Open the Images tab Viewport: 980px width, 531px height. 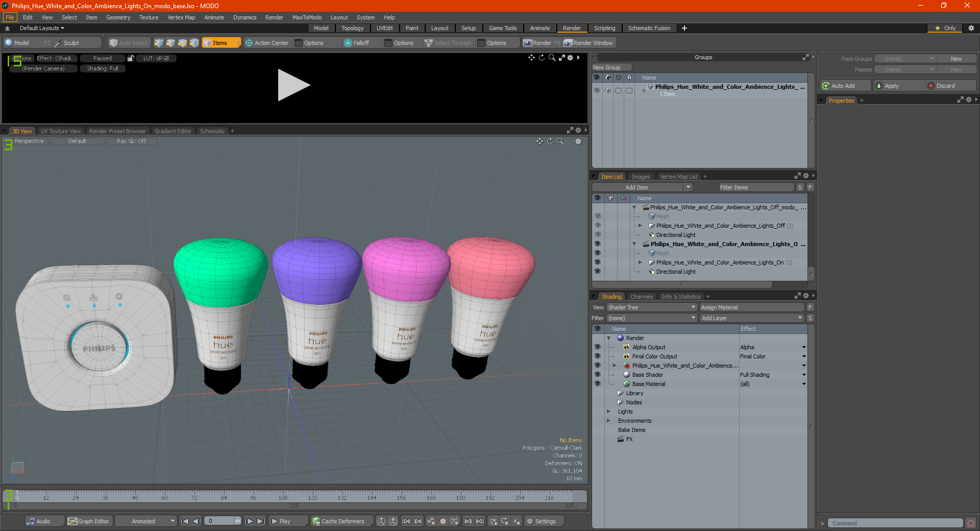tap(641, 177)
